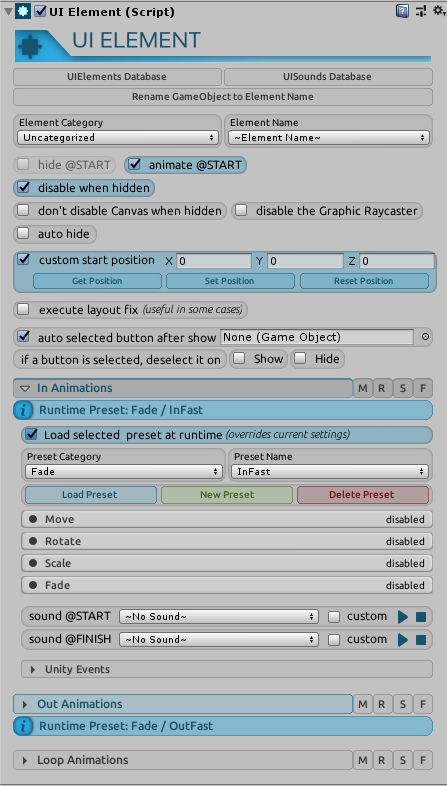Toggle the hide @START checkbox

coord(23,164)
